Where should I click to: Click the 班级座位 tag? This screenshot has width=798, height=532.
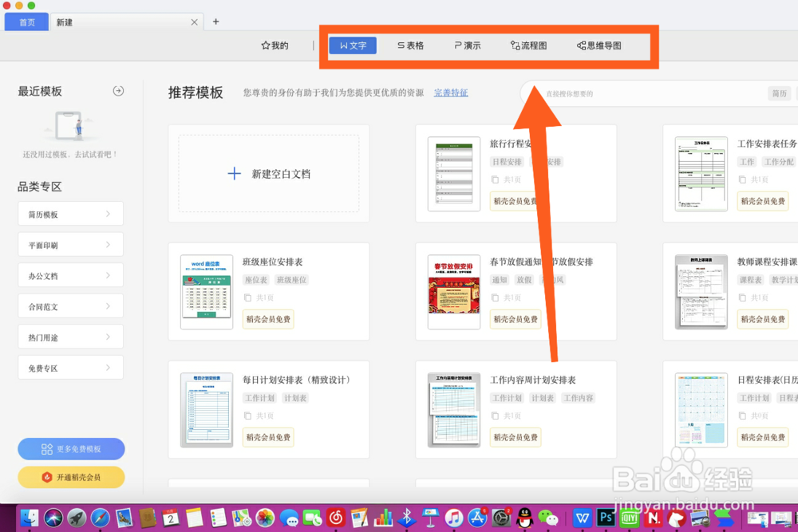[291, 280]
